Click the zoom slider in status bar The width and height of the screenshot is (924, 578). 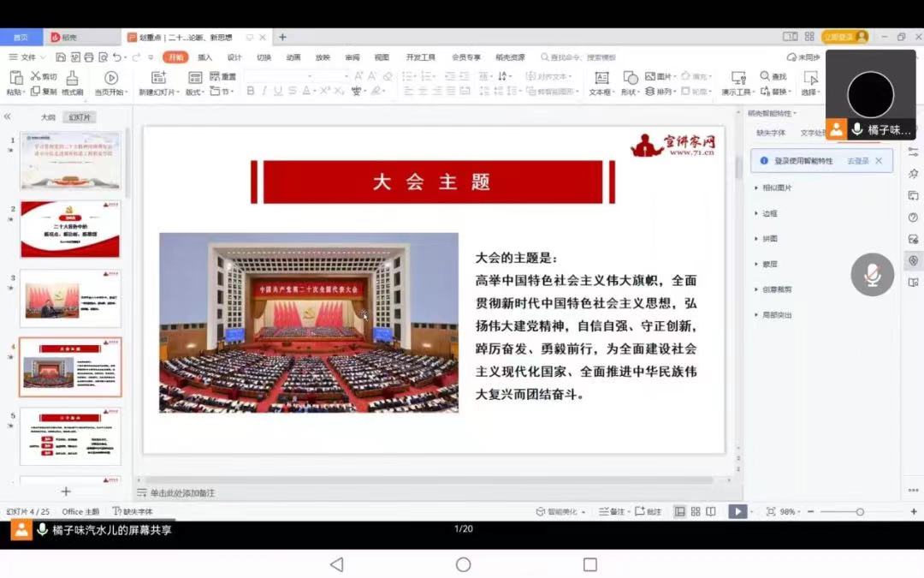click(x=859, y=511)
